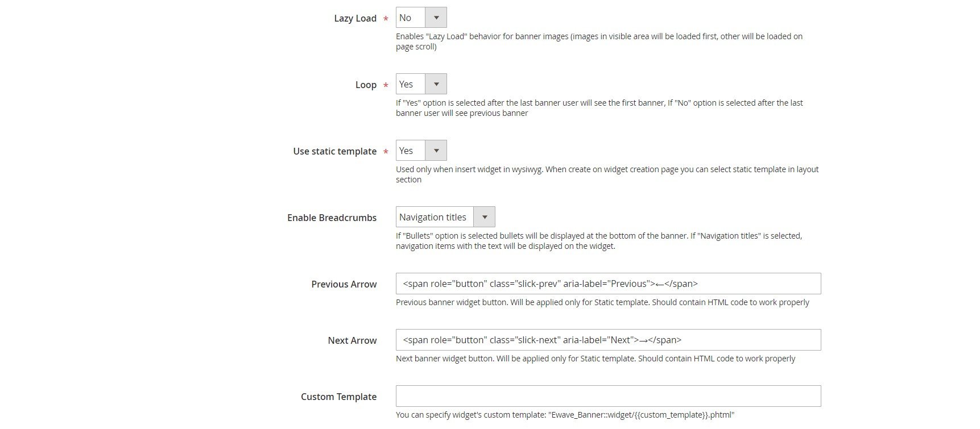This screenshot has width=980, height=429.
Task: Click the Enable Breadcrumbs label
Action: click(332, 218)
